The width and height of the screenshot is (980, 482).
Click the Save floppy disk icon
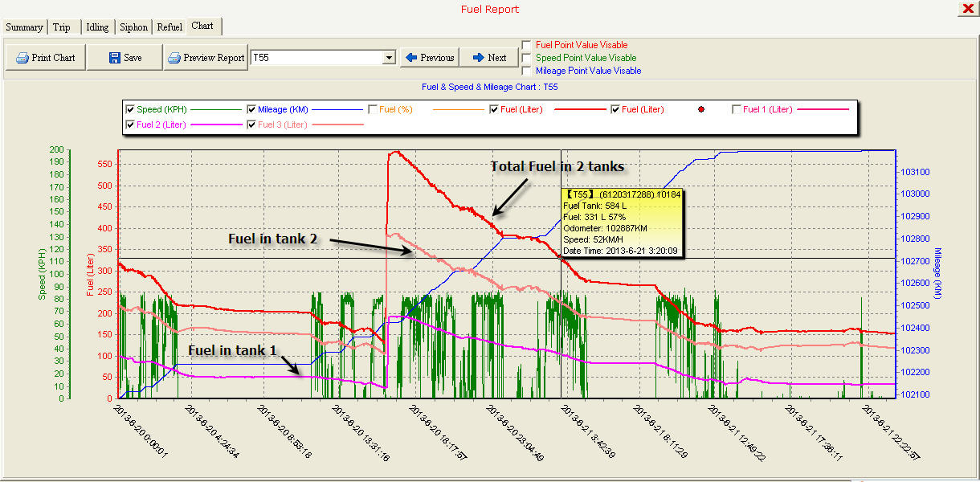click(115, 58)
